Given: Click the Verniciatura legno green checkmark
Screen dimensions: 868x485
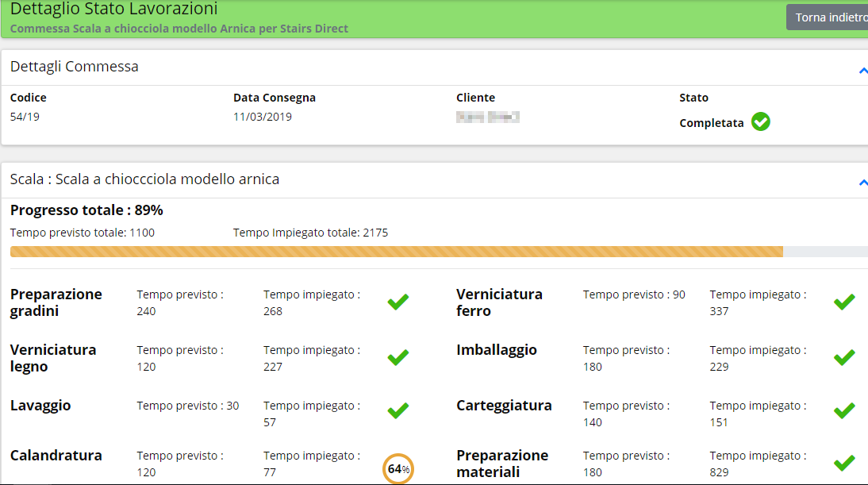Looking at the screenshot, I should tap(398, 357).
